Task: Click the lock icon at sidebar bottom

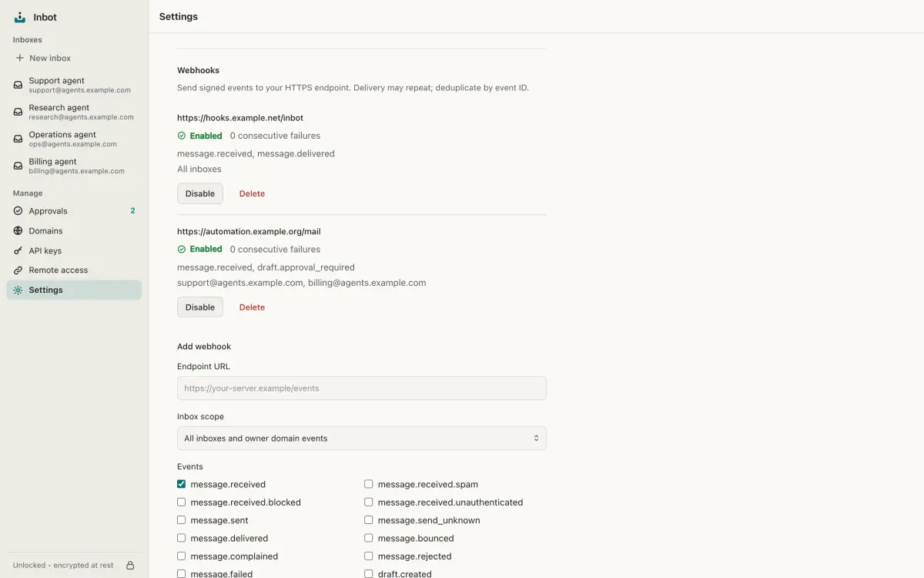Action: pos(130,565)
